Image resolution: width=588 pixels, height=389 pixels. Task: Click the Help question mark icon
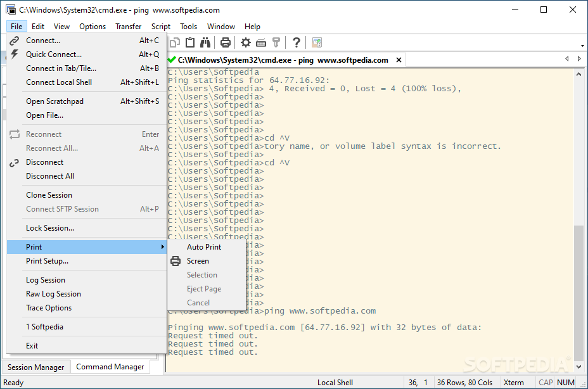click(x=297, y=42)
